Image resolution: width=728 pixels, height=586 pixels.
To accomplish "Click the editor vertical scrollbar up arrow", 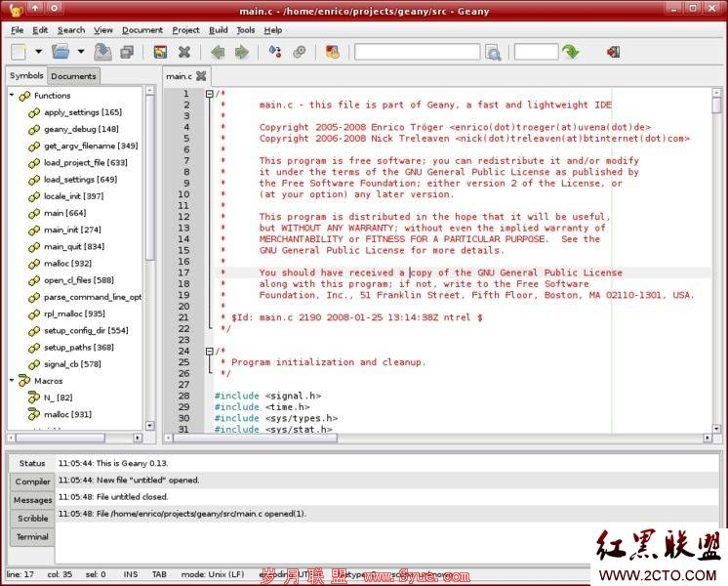I will 716,93.
